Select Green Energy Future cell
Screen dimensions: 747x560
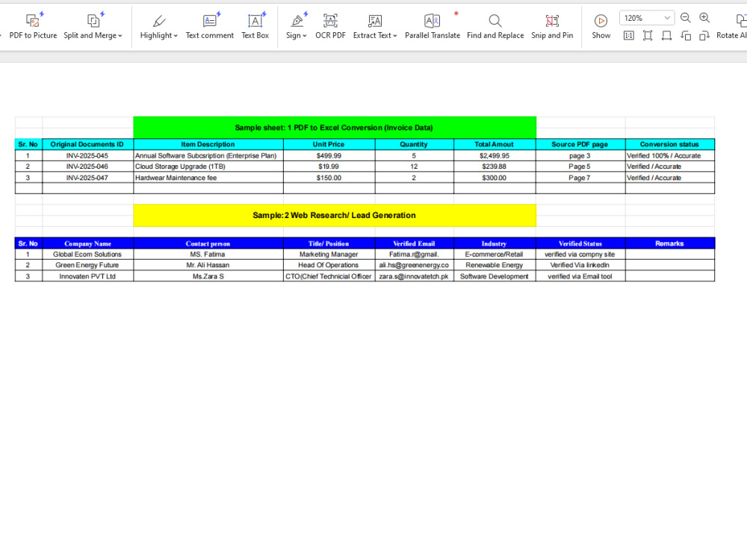point(87,265)
